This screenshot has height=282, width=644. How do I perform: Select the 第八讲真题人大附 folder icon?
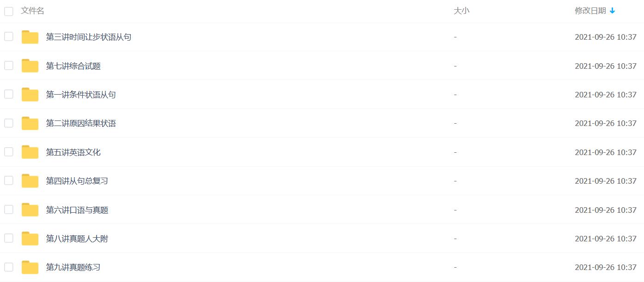point(30,239)
